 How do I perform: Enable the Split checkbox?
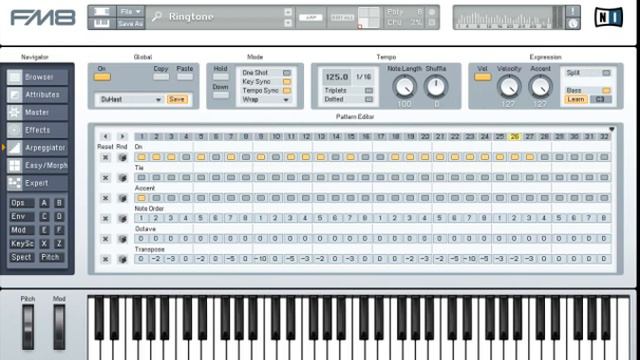point(606,73)
